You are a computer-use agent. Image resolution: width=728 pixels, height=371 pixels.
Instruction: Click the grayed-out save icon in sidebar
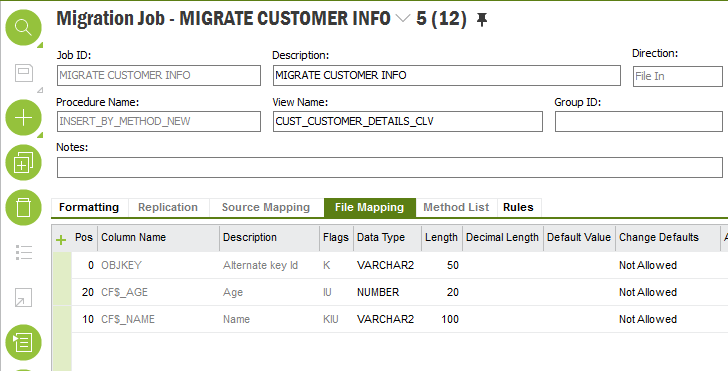click(24, 72)
